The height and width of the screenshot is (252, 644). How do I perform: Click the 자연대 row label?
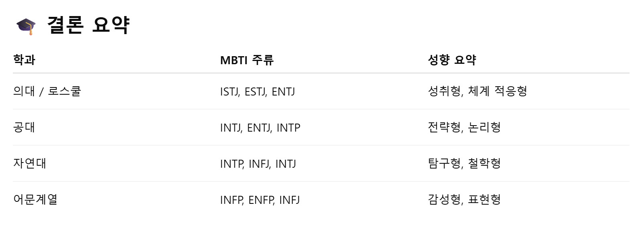tap(30, 163)
